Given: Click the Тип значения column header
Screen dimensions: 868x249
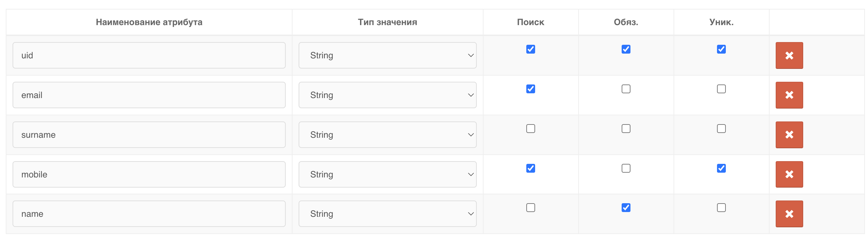Looking at the screenshot, I should click(387, 22).
